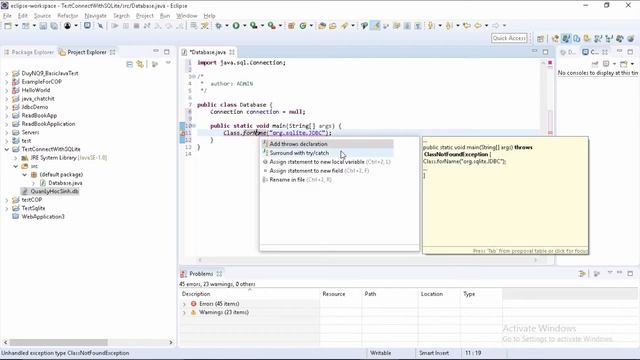Expand Warnings (23 items) group

coord(184,313)
